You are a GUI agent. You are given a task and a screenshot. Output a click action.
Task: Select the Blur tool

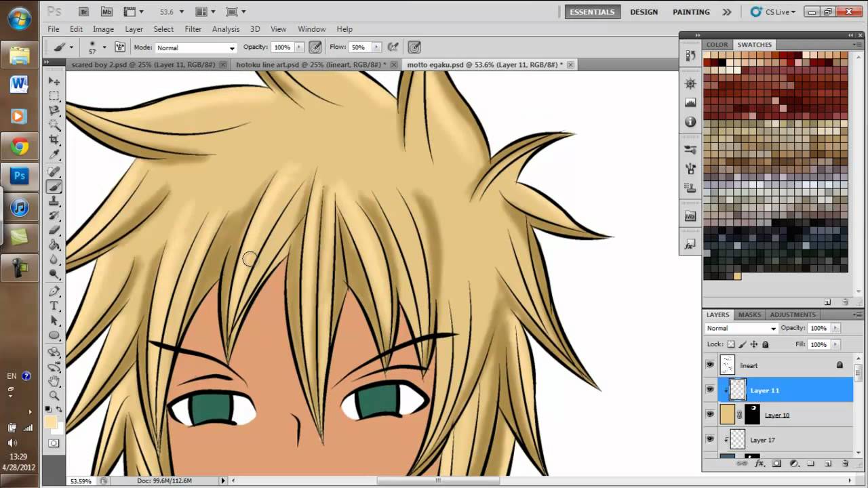tap(54, 260)
